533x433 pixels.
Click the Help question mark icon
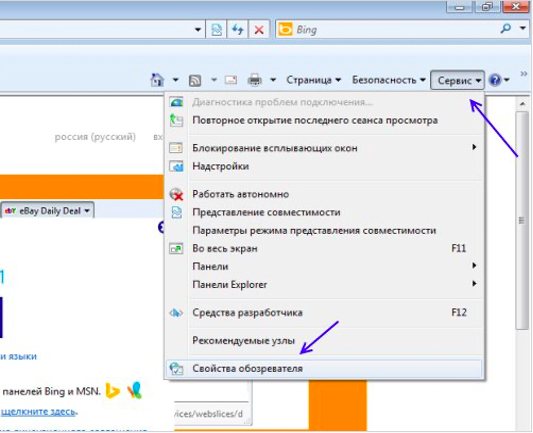click(x=495, y=80)
